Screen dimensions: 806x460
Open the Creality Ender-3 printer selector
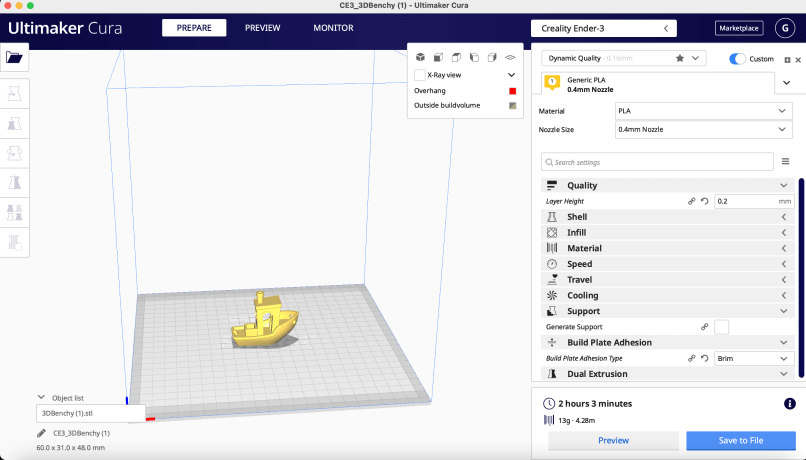point(603,28)
